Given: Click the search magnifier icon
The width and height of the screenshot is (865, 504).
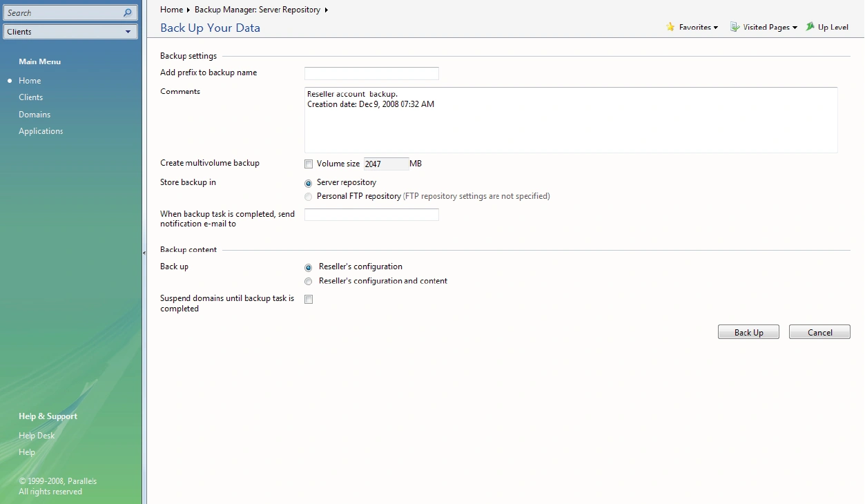Looking at the screenshot, I should click(127, 12).
